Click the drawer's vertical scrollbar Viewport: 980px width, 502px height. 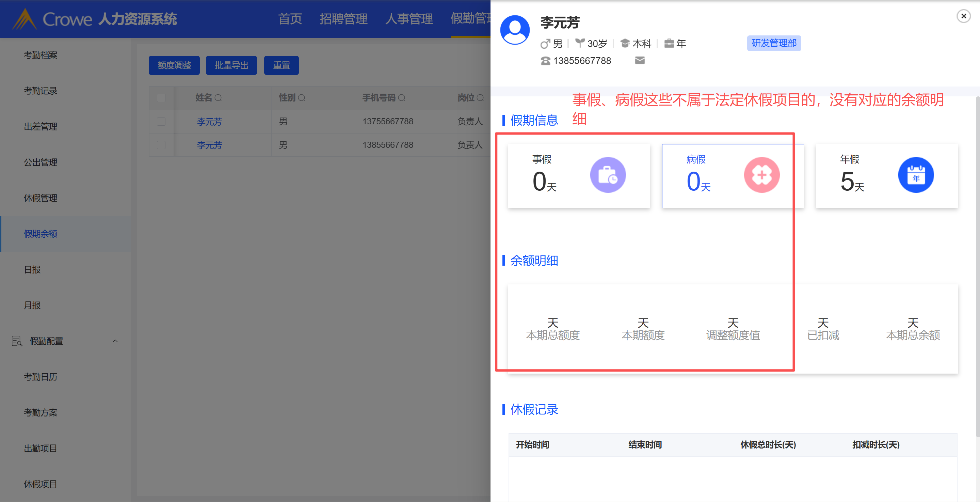coord(977,266)
